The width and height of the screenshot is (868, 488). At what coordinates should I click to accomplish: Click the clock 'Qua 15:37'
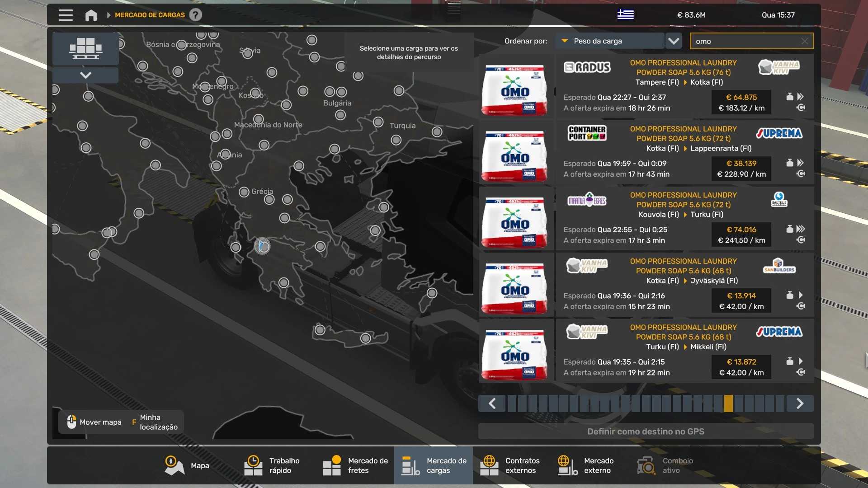coord(778,15)
